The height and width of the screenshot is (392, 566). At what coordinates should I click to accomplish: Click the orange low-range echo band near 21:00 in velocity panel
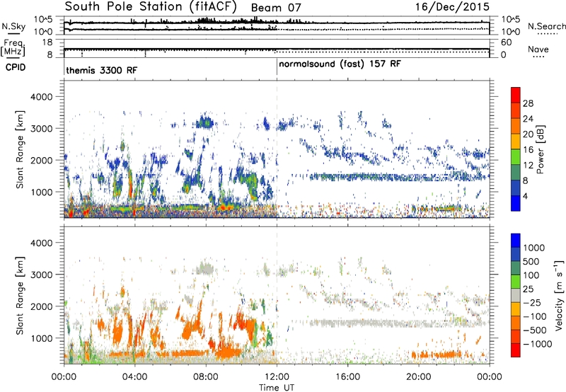coord(437,354)
